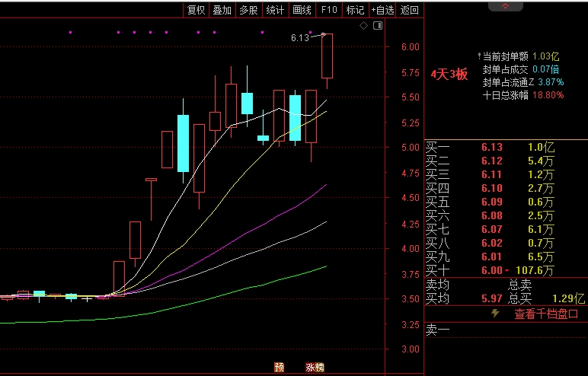
Task: Collapse panel with top red chevron
Action: [505, 6]
